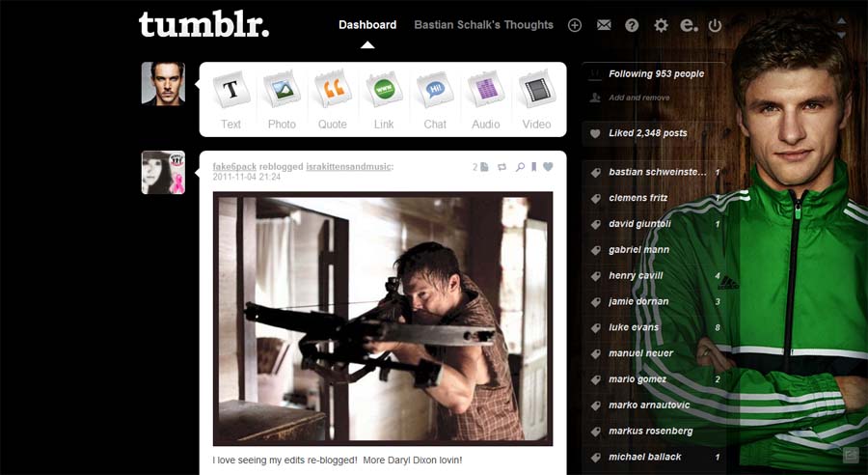This screenshot has width=868, height=475.
Task: Click the scroll up arrow at top right
Action: click(841, 21)
